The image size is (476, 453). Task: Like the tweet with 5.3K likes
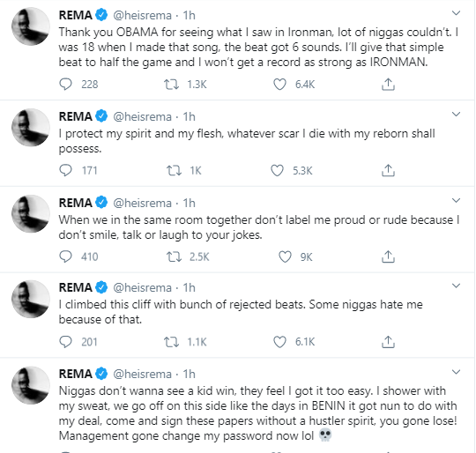pos(277,170)
